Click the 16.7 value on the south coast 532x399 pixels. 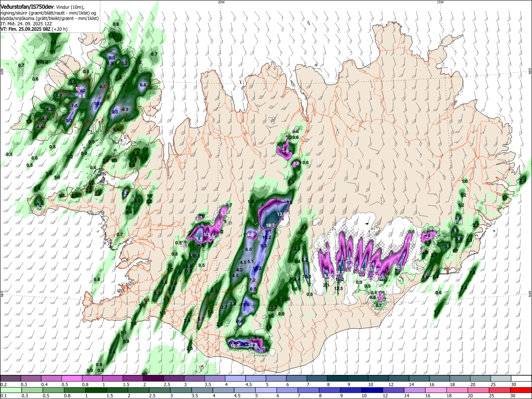point(235,346)
